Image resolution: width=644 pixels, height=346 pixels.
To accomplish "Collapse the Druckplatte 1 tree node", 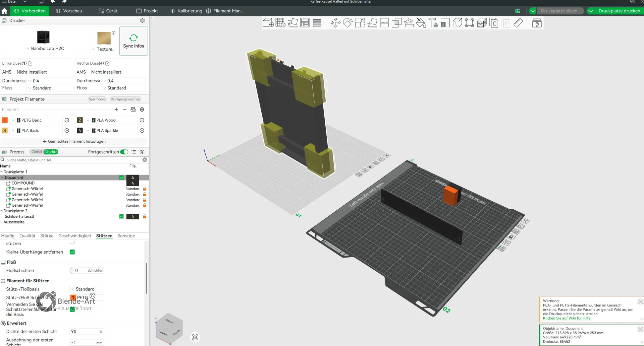I will (1, 172).
